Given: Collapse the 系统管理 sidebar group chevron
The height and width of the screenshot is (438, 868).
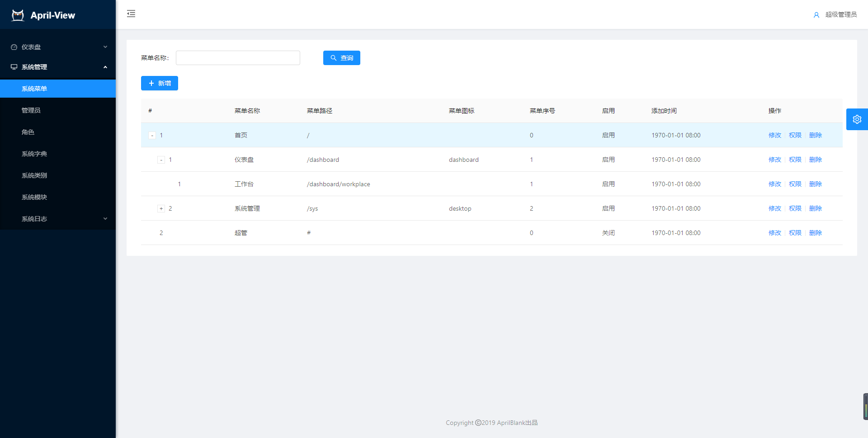Looking at the screenshot, I should (105, 67).
